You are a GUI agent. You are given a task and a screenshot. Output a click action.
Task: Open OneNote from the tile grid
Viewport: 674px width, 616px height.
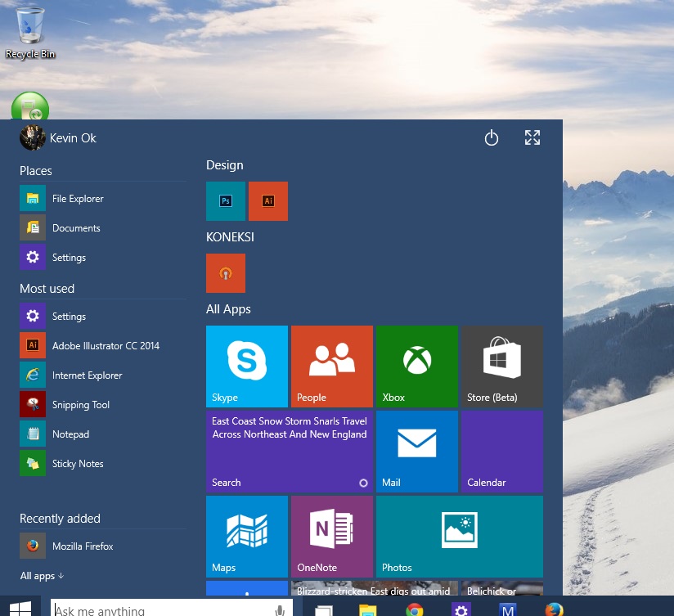pos(331,536)
